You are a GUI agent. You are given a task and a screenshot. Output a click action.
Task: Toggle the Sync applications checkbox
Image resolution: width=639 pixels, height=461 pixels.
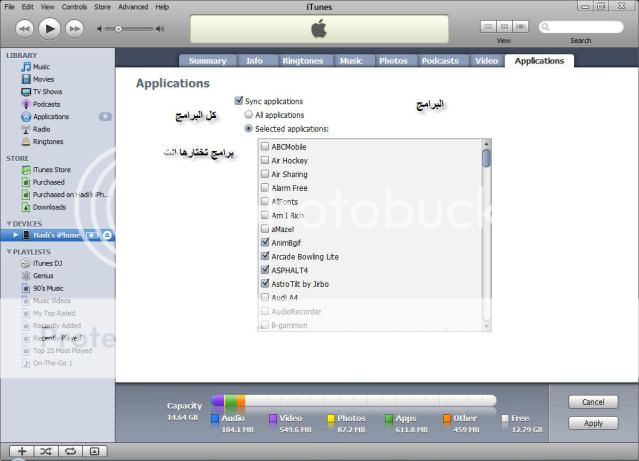point(239,101)
